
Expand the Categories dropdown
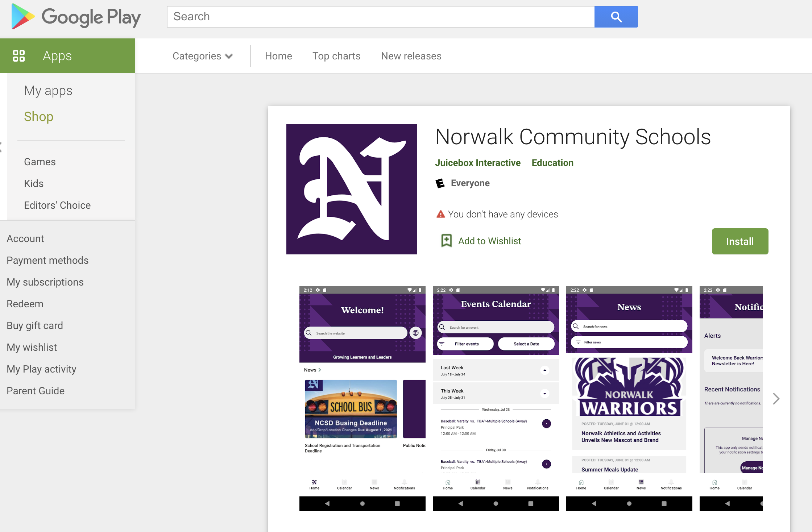pyautogui.click(x=202, y=56)
